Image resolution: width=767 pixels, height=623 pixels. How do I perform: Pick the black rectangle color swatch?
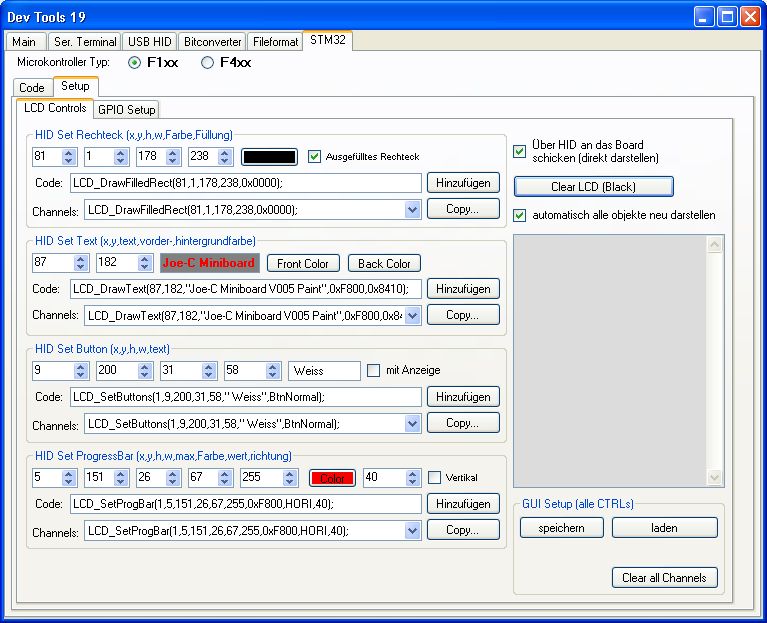pos(270,156)
